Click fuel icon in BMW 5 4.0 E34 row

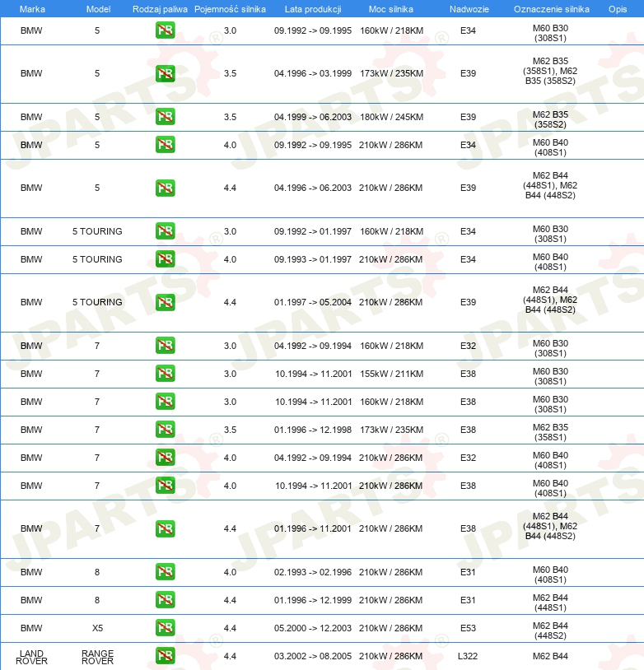(165, 145)
